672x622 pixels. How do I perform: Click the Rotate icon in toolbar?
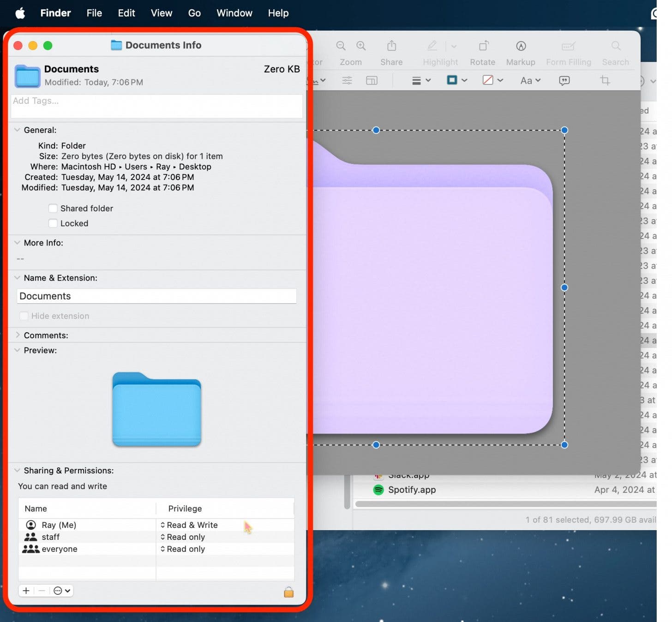(x=482, y=46)
